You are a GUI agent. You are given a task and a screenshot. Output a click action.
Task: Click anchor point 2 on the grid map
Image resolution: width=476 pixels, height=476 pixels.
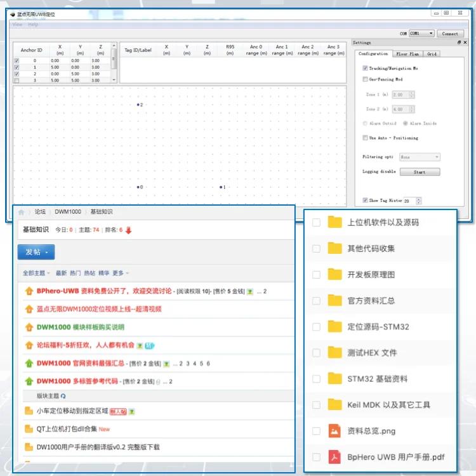tap(138, 105)
